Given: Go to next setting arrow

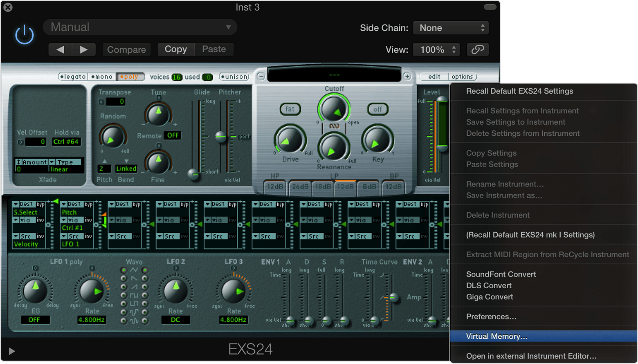Looking at the screenshot, I should click(x=84, y=49).
